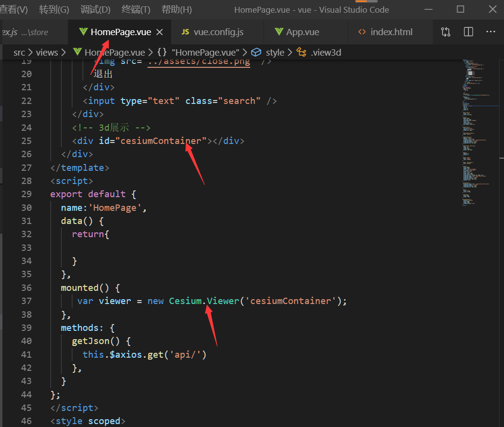Minimize the Visual Studio Code window
Image resolution: width=504 pixels, height=427 pixels.
(x=428, y=9)
